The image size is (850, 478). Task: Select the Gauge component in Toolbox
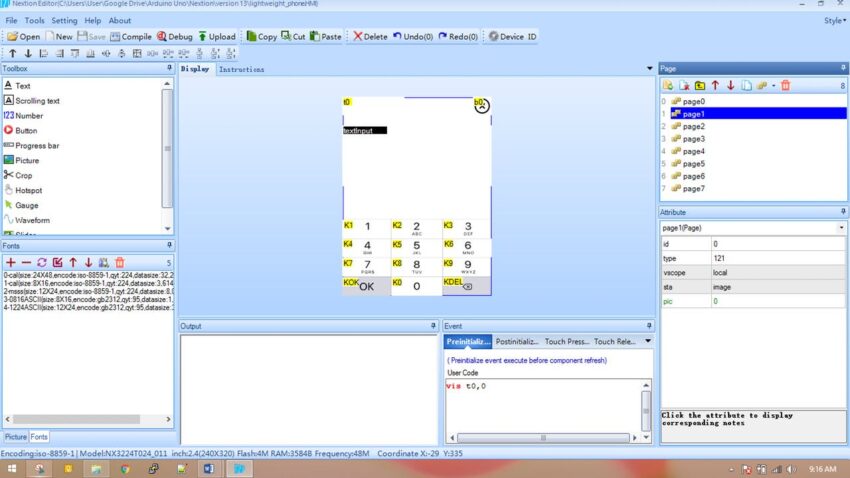tap(26, 205)
